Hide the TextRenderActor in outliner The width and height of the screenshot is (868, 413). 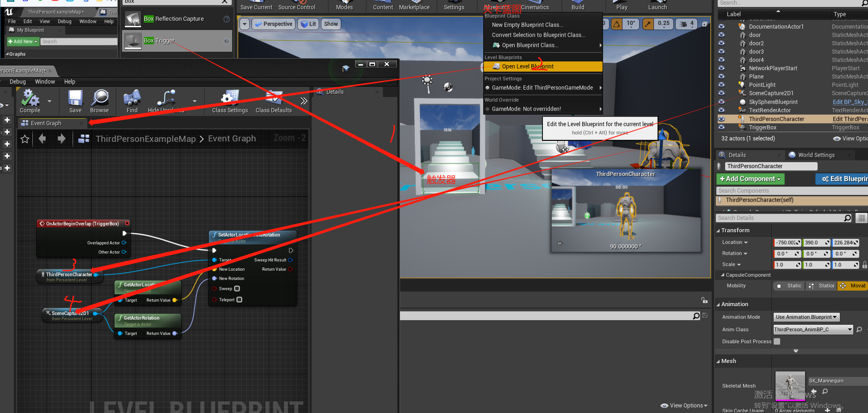(721, 110)
